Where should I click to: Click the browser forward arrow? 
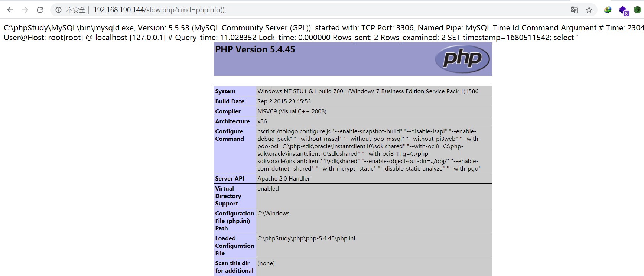coord(25,10)
